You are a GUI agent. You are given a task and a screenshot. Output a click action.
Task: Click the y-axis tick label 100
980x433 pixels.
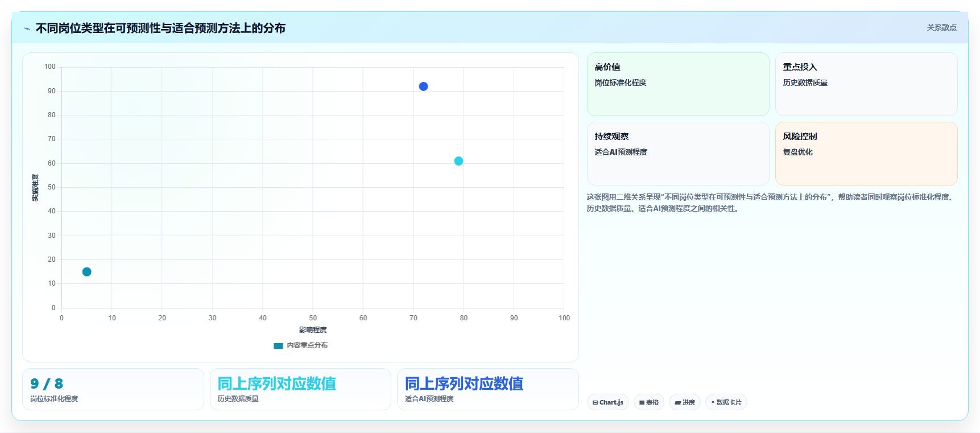(50, 67)
